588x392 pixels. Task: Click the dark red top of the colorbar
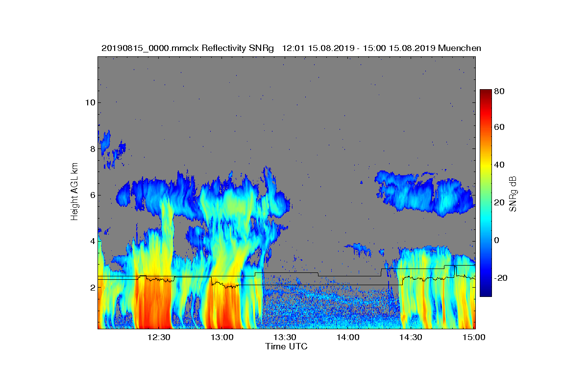click(486, 93)
